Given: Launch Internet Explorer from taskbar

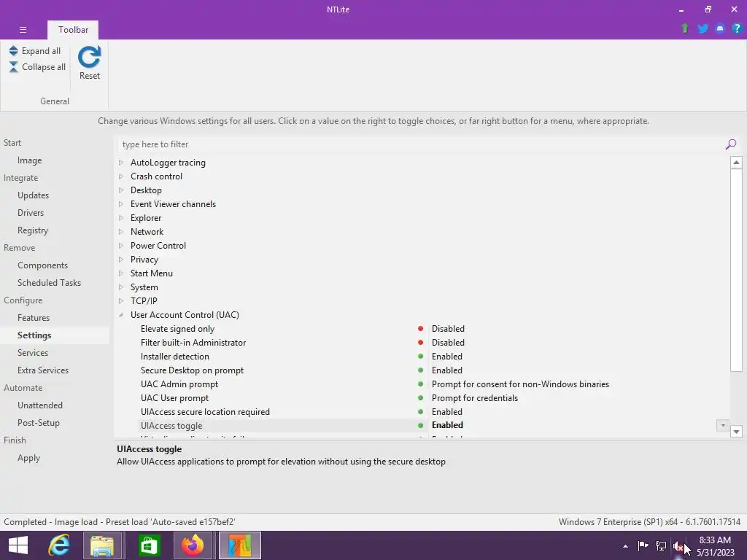Looking at the screenshot, I should coord(59,545).
